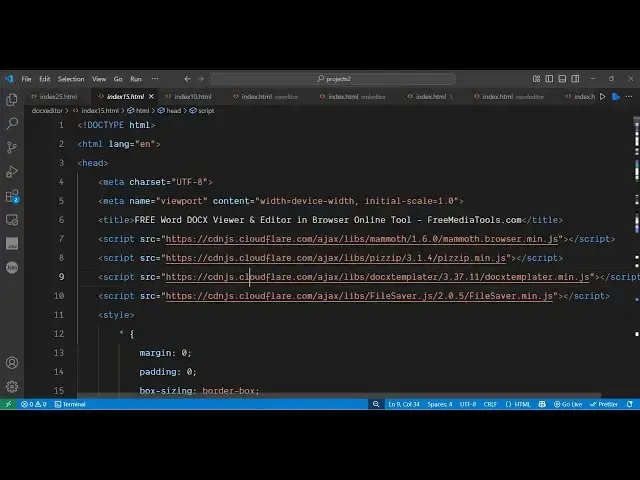
Task: Go forward with the navigation arrow
Action: (x=201, y=79)
